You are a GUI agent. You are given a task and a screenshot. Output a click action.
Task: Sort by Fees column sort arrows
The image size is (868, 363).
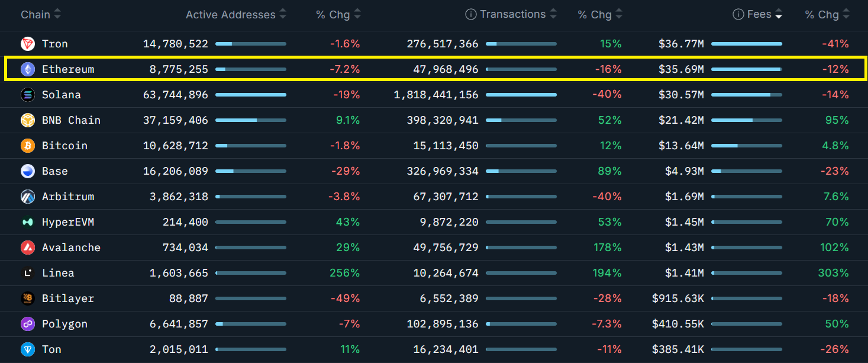tap(779, 15)
